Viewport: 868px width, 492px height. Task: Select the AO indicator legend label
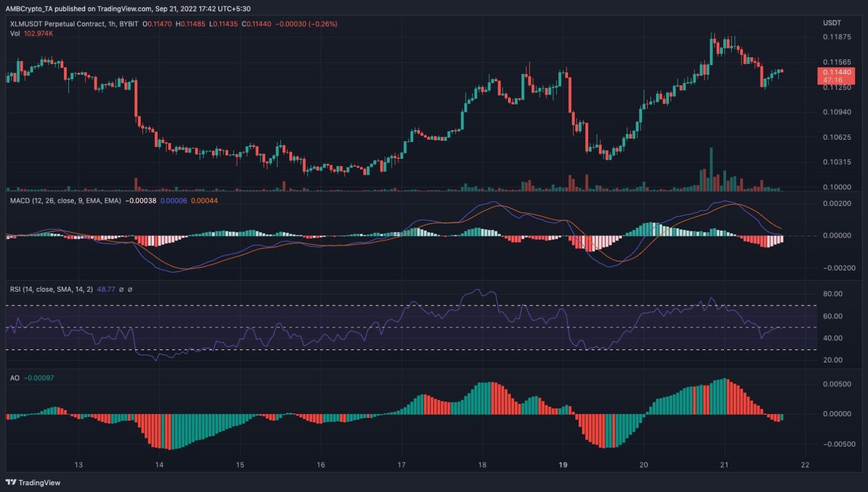pyautogui.click(x=15, y=378)
